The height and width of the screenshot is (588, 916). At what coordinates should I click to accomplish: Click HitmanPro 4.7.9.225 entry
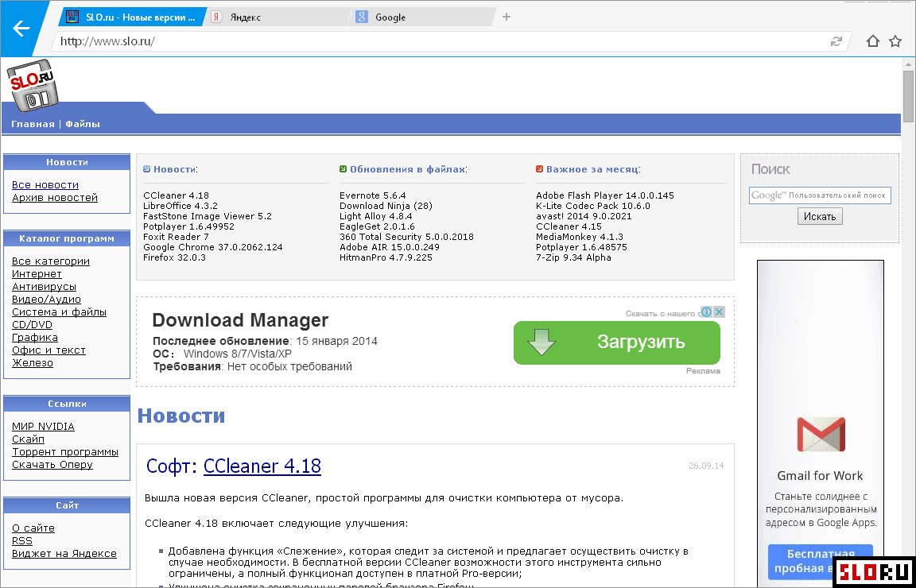pyautogui.click(x=386, y=257)
